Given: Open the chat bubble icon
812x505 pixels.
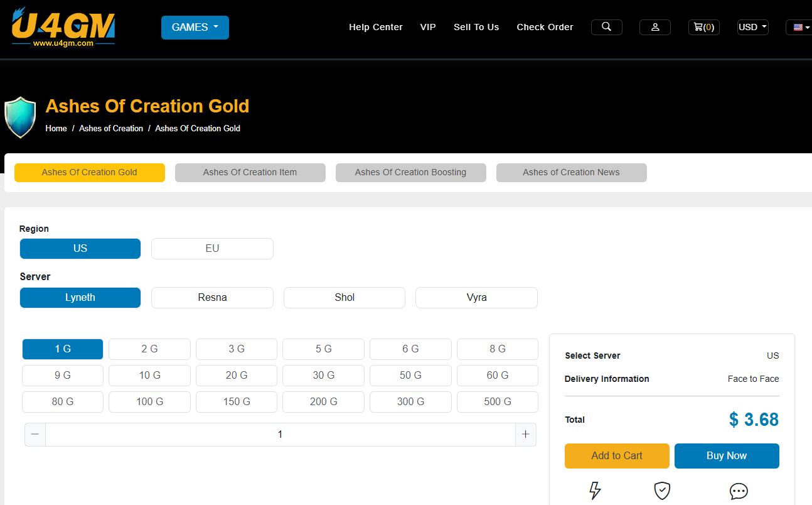Looking at the screenshot, I should tap(739, 491).
